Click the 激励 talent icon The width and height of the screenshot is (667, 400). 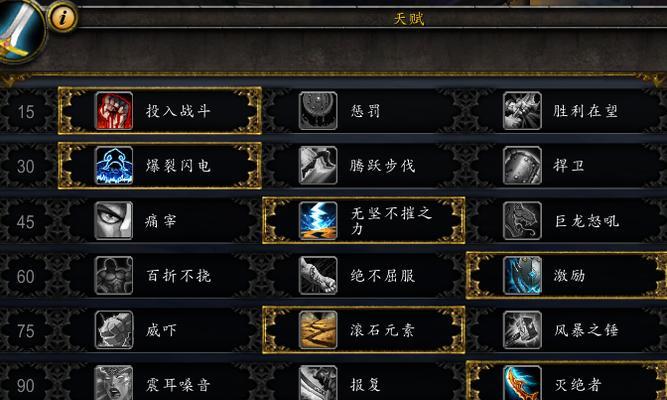tap(522, 275)
